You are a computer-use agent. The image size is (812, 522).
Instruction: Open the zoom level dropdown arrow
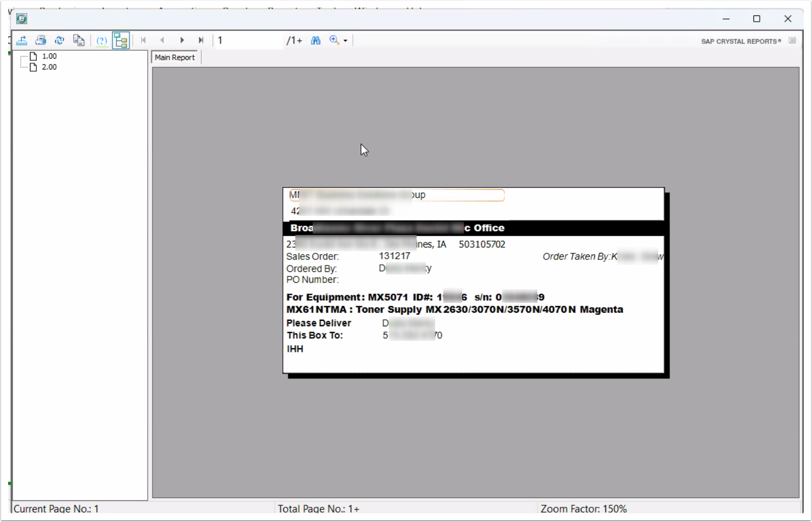click(x=346, y=40)
